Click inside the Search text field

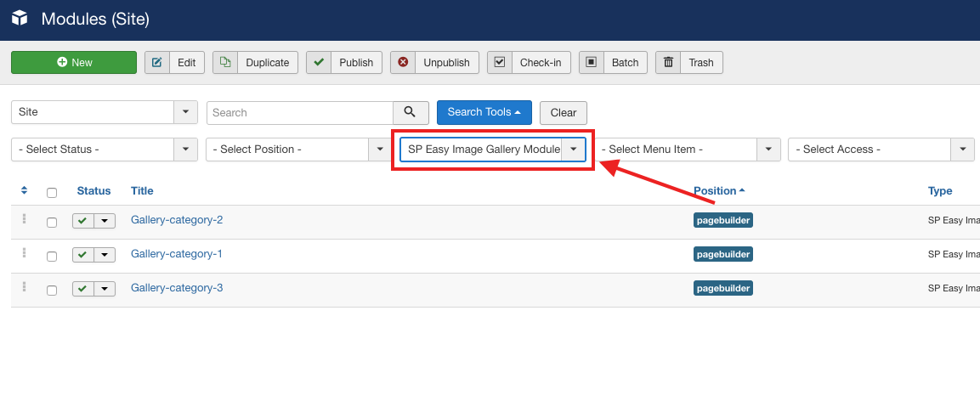pos(299,112)
